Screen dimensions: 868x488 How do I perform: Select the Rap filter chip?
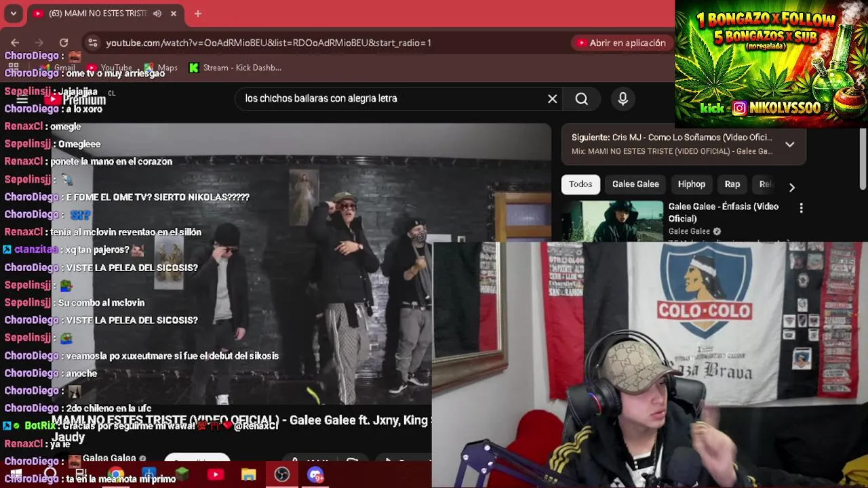732,184
